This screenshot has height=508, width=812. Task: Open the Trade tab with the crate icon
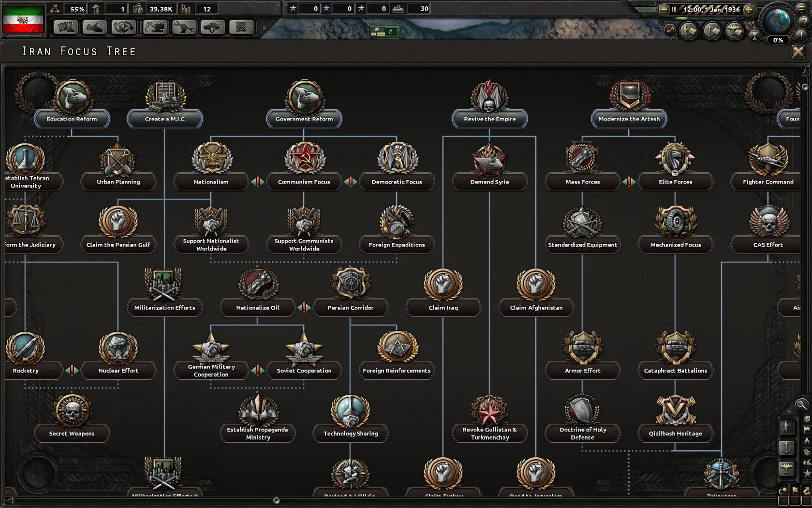(x=124, y=27)
